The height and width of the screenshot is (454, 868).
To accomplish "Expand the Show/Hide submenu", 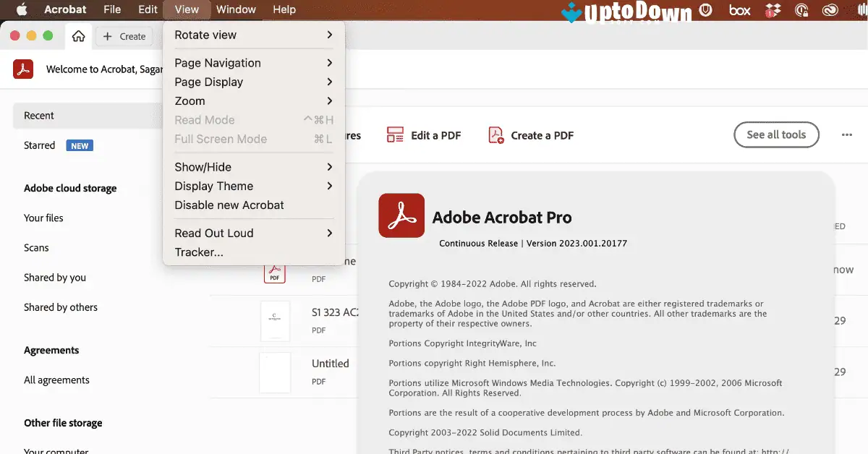I will tap(201, 166).
